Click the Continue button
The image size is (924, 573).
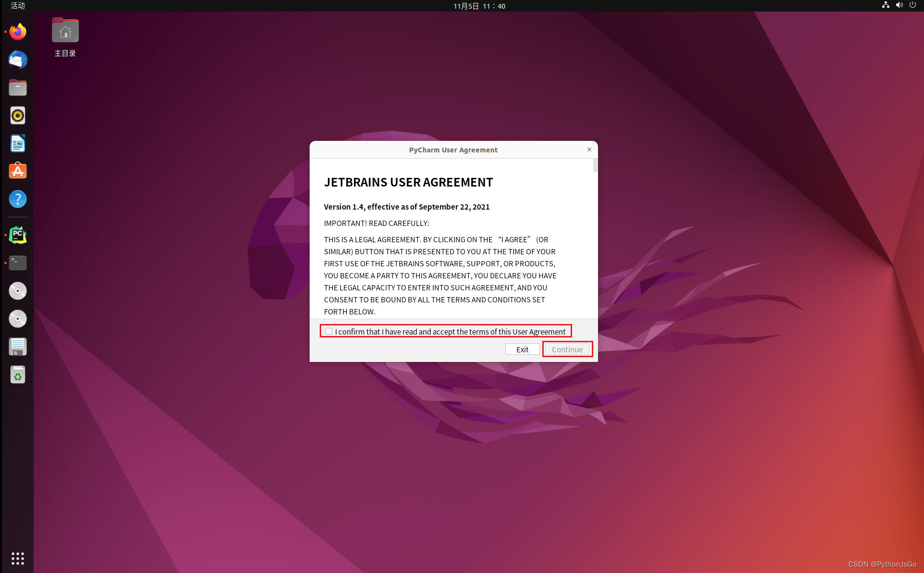point(567,349)
